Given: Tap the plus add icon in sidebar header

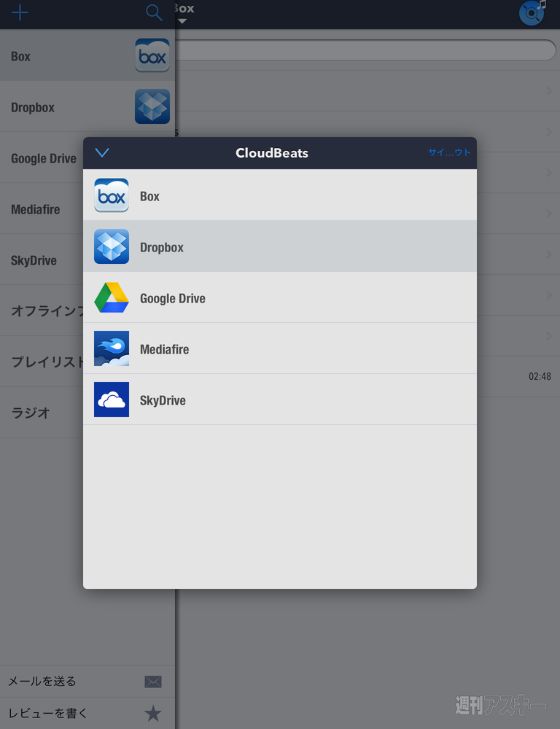Looking at the screenshot, I should pos(20,12).
